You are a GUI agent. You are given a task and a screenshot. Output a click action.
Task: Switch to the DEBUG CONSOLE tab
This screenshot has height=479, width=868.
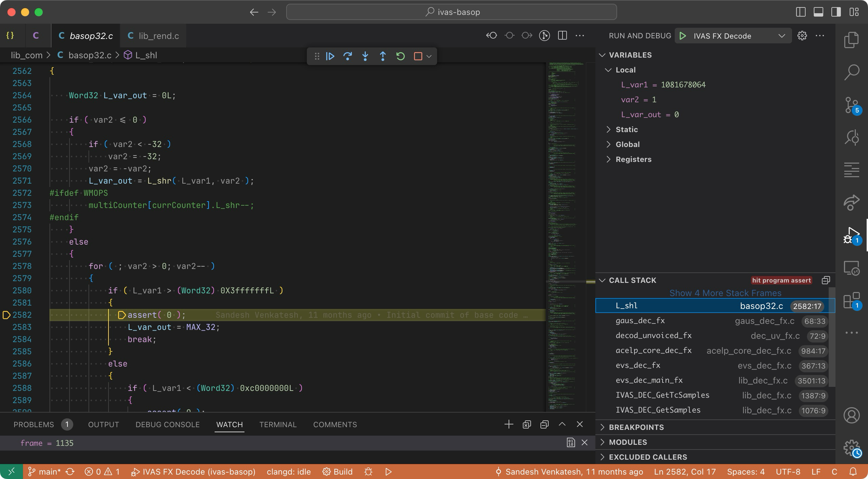coord(167,424)
